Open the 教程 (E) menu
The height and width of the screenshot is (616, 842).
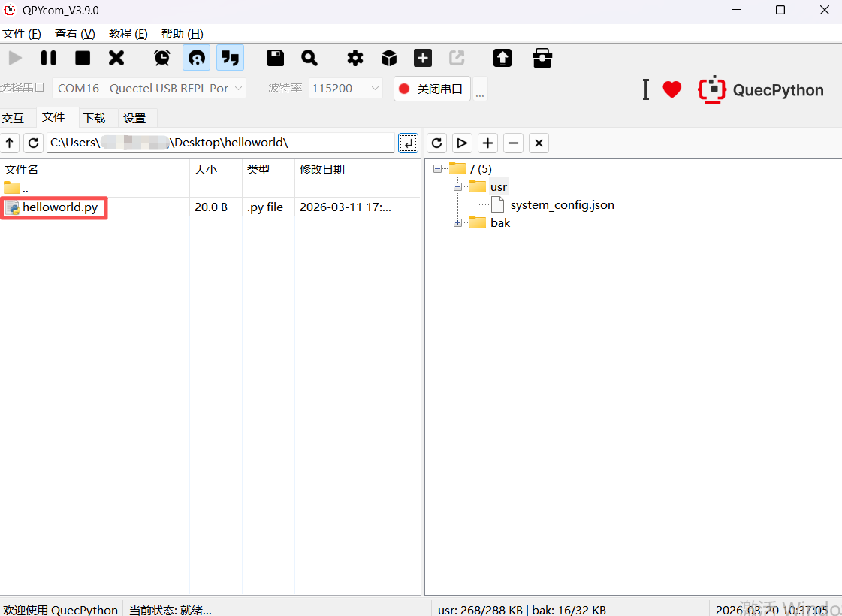click(128, 34)
